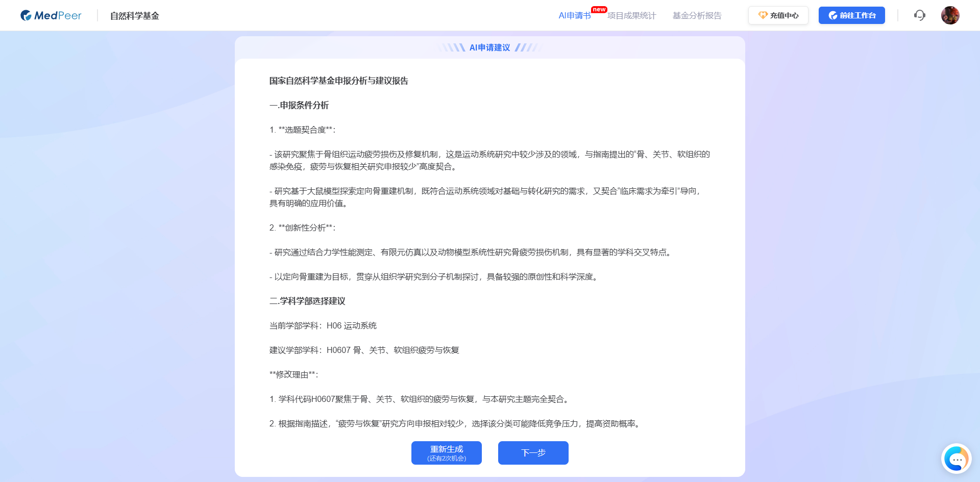
Task: Click the 前往工作台 button
Action: point(851,15)
